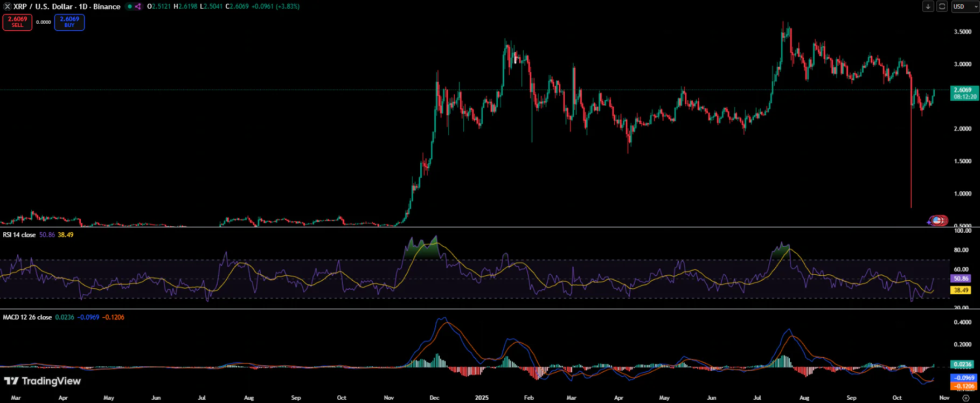Click the low price value 2.5041
The height and width of the screenshot is (403, 980).
point(212,6)
